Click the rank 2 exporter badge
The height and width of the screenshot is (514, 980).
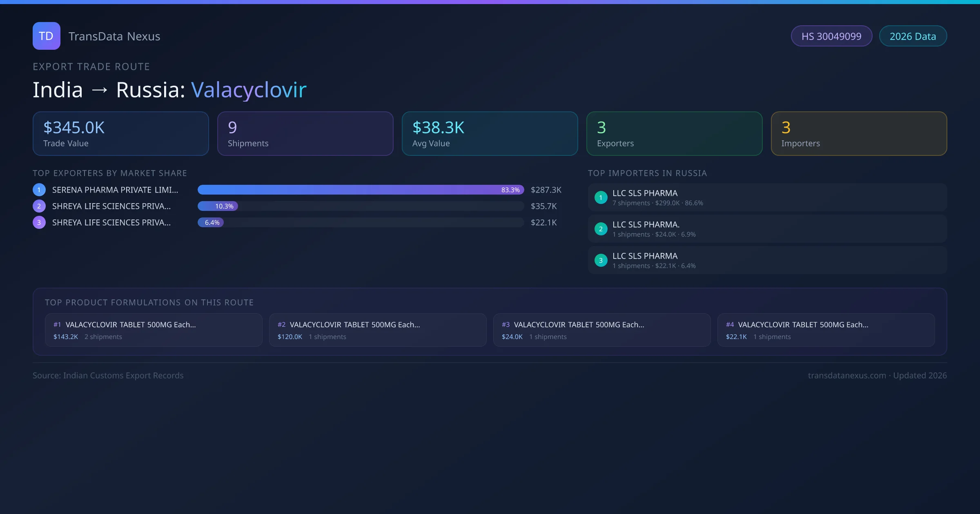[x=39, y=206]
